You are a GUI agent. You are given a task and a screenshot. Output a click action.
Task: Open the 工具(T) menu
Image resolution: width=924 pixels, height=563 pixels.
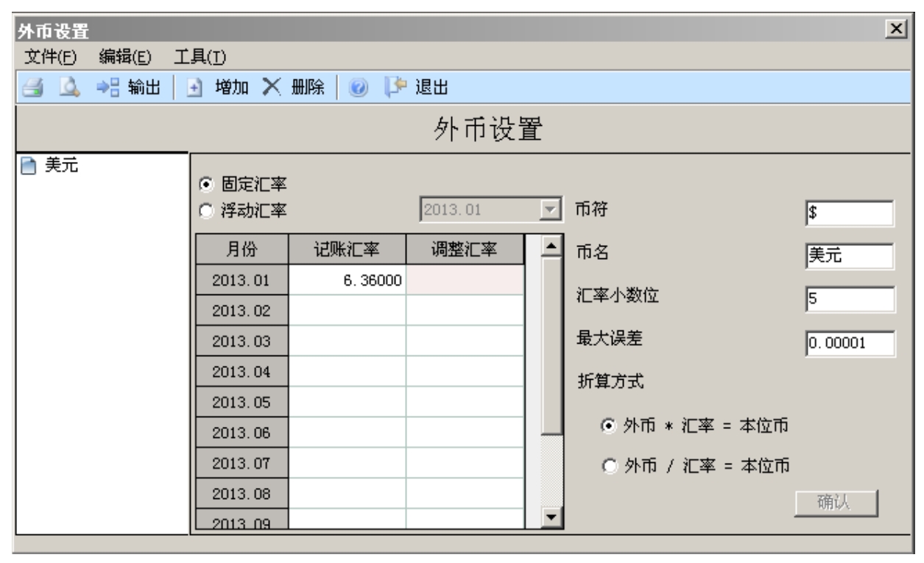pos(200,56)
